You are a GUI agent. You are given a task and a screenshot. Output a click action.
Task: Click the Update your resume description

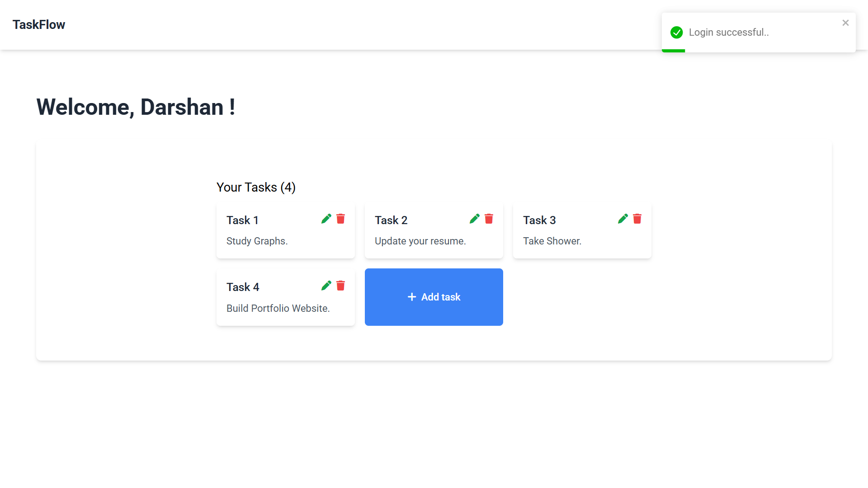click(420, 241)
